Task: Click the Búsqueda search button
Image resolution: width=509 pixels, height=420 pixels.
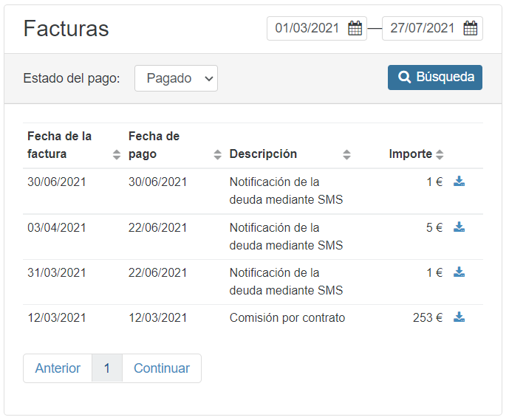Action: pos(435,78)
